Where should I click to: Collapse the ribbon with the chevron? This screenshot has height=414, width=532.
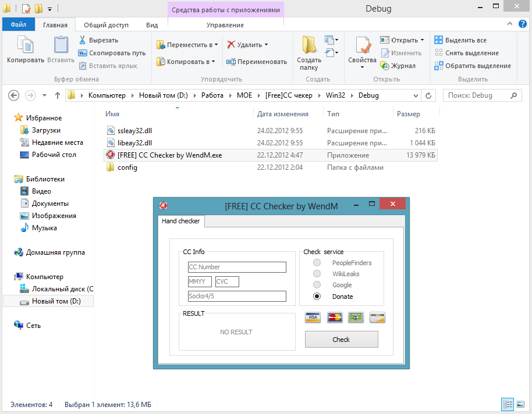(x=510, y=24)
